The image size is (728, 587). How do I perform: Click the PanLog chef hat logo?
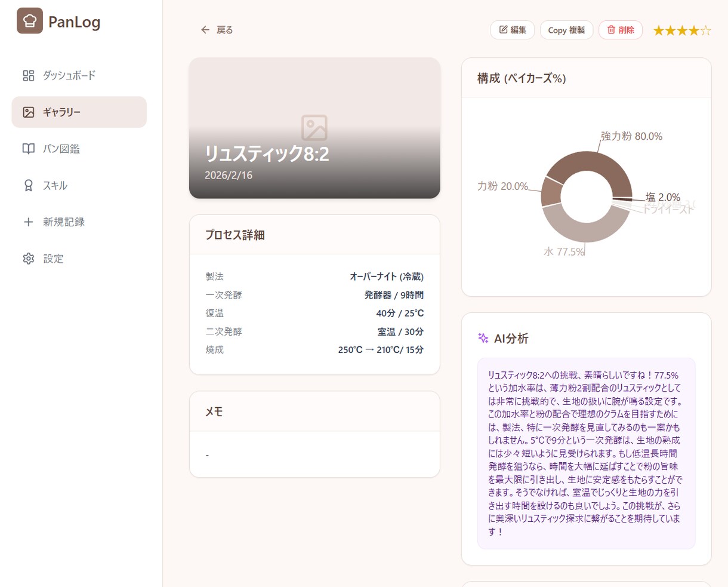[x=30, y=21]
